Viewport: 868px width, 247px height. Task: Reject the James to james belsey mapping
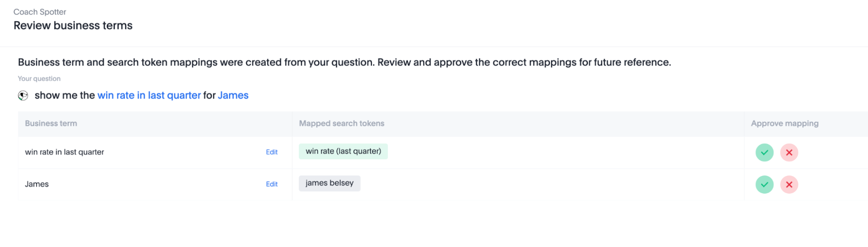pyautogui.click(x=789, y=184)
